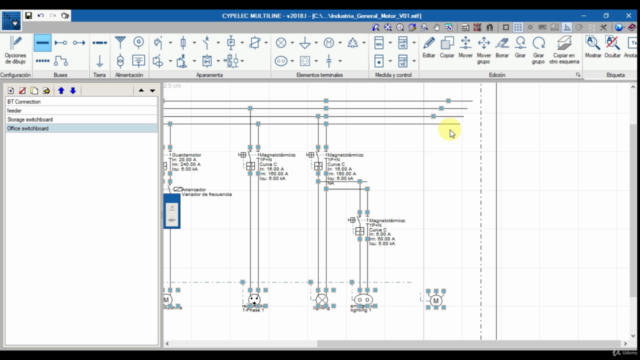Click the Arrancador label on diagram
This screenshot has height=360, width=640.
194,190
